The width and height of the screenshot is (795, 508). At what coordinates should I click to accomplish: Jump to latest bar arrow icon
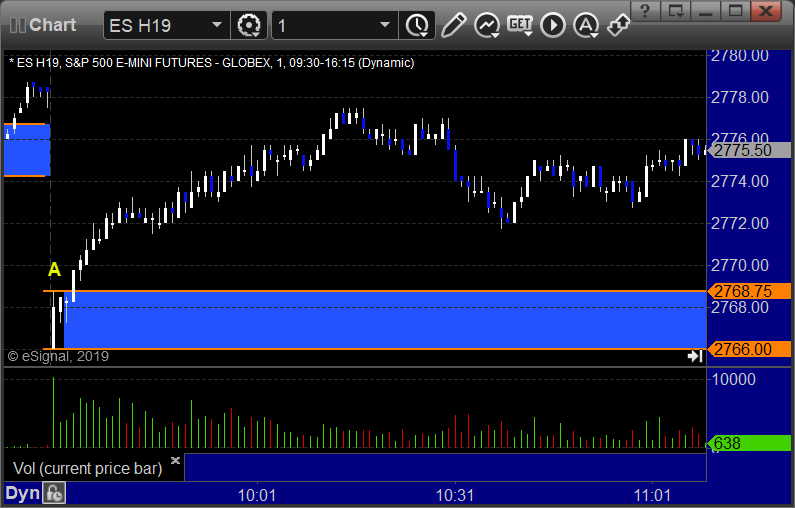[x=695, y=356]
